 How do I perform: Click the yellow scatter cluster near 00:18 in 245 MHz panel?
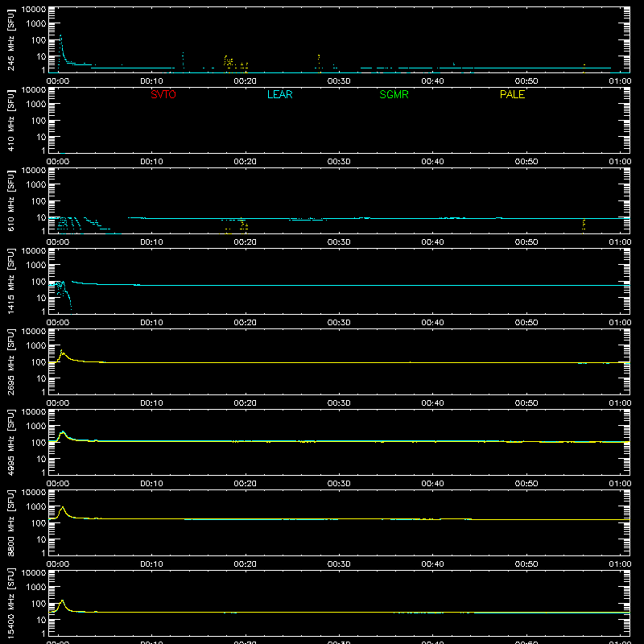(x=229, y=61)
